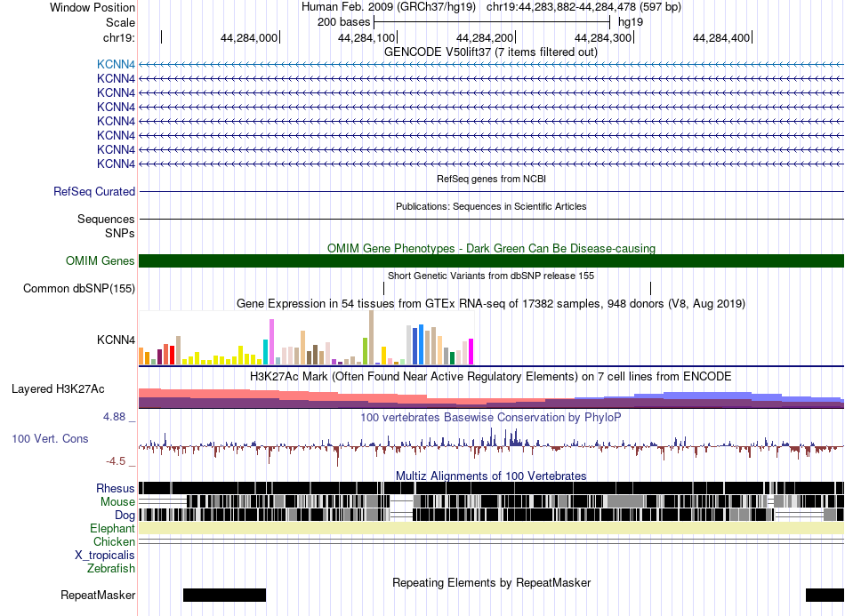
Task: Click the tallest tan bar in GTEx chart
Action: pos(371,338)
